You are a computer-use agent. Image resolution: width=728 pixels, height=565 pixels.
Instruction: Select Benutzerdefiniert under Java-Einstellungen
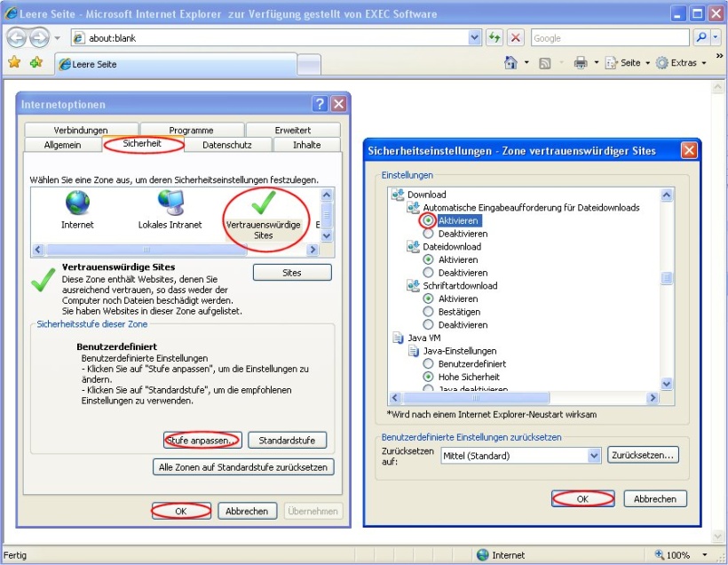[428, 364]
